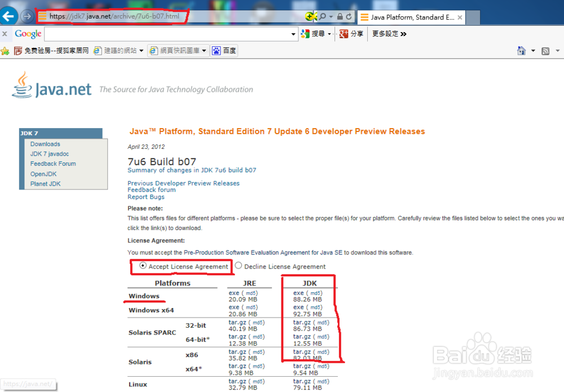Click into the Google toolbar search field
This screenshot has width=564, height=392.
pos(168,34)
